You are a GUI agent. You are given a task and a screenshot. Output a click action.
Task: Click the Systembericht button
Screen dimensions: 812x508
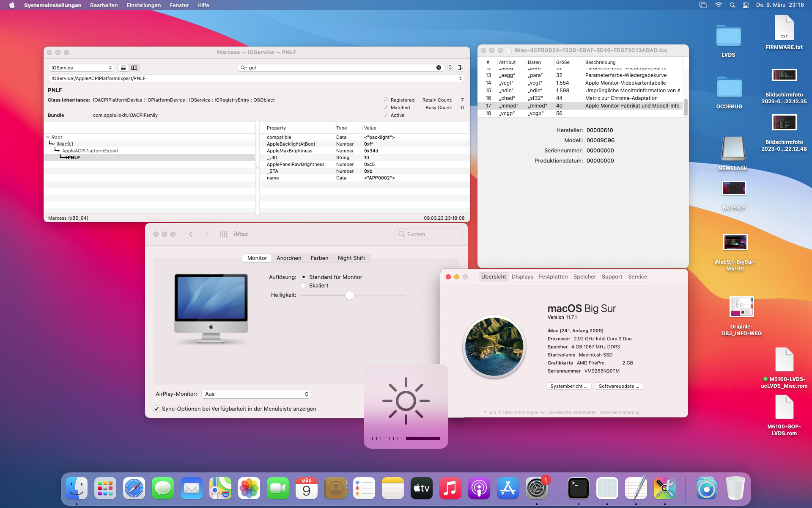[x=569, y=386]
